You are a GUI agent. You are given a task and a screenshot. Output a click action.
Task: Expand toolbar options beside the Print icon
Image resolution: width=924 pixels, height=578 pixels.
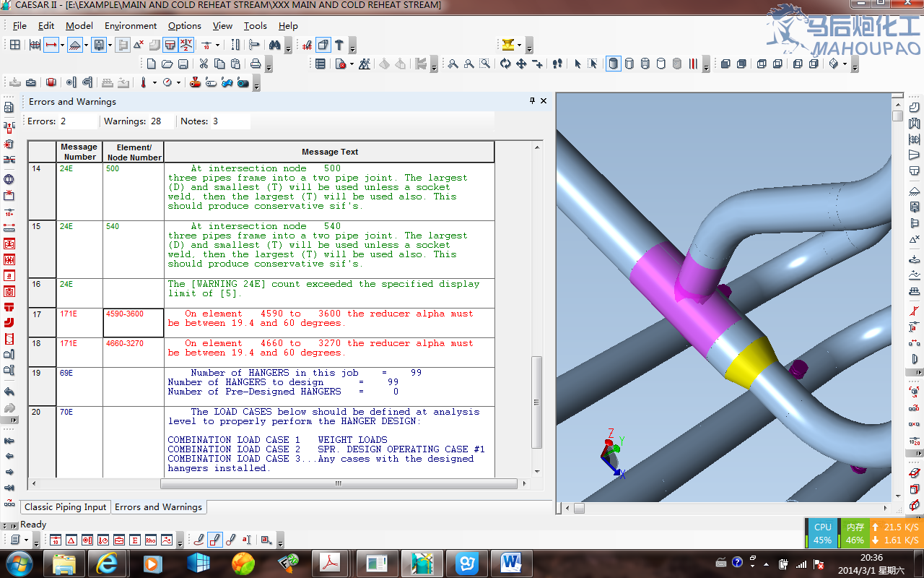(269, 65)
